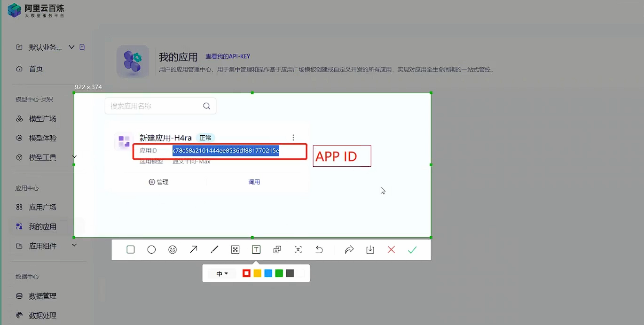Click the translate screenshot tool icon
The height and width of the screenshot is (325, 644).
(277, 250)
